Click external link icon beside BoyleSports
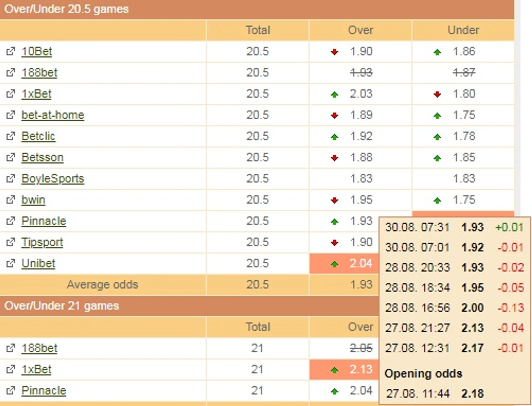Image resolution: width=532 pixels, height=406 pixels. [x=11, y=179]
